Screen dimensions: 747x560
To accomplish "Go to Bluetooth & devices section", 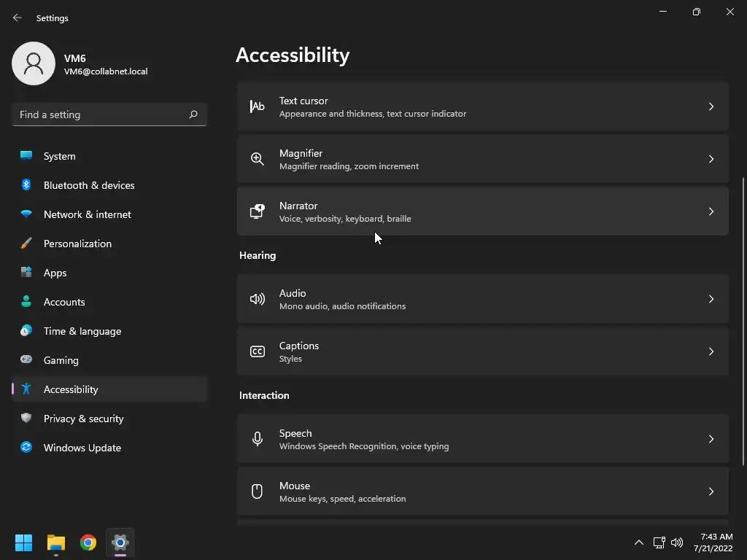I will coord(89,185).
